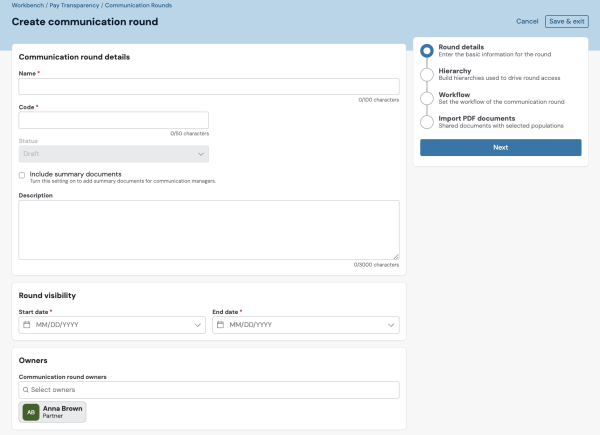Image resolution: width=600 pixels, height=435 pixels.
Task: Open the Status dropdown showing Draft
Action: coord(113,154)
